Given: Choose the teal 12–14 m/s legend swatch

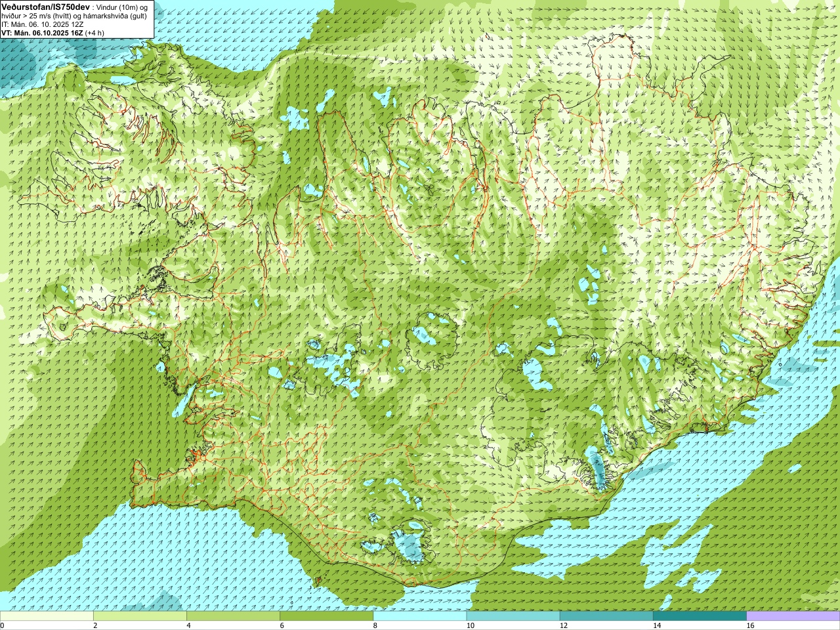Looking at the screenshot, I should coord(606,616).
